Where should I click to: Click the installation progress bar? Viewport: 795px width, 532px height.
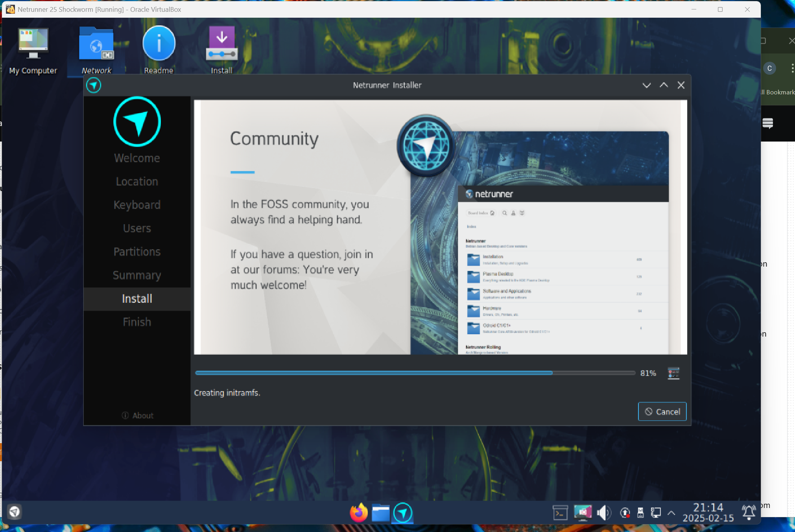point(415,373)
